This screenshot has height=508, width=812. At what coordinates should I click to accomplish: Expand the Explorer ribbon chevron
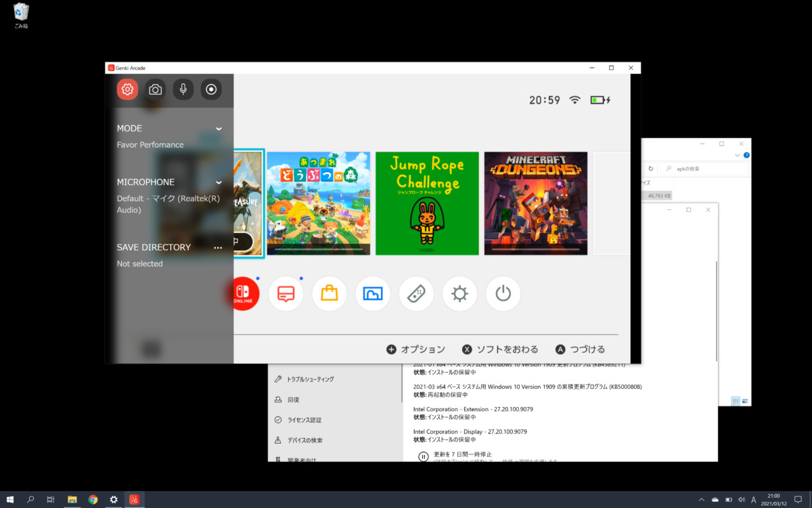737,155
